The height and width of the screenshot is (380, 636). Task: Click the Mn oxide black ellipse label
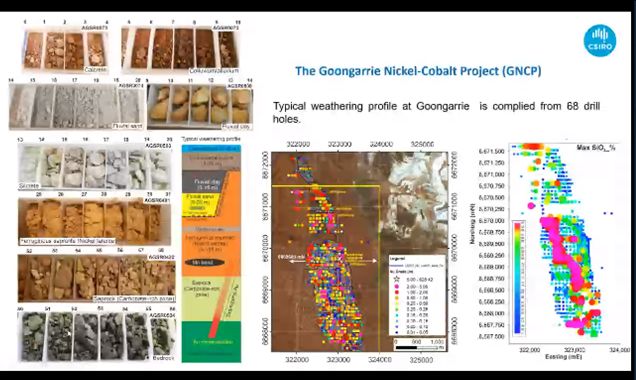point(204,262)
